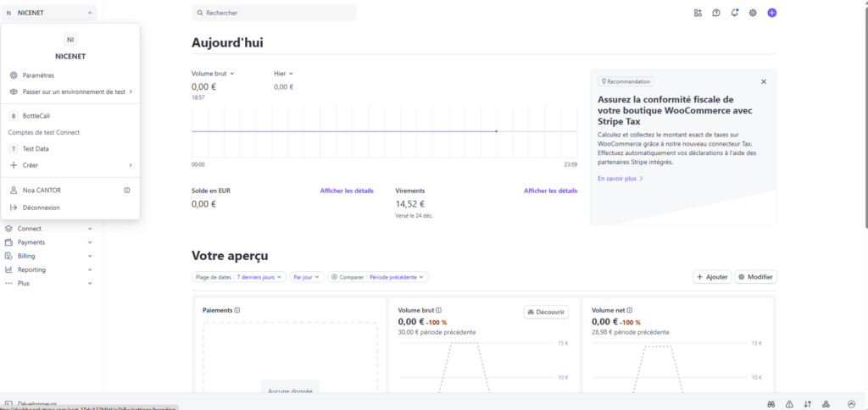Click the webhooks icon in bottom bar
Image resolution: width=868 pixels, height=410 pixels.
click(x=826, y=403)
